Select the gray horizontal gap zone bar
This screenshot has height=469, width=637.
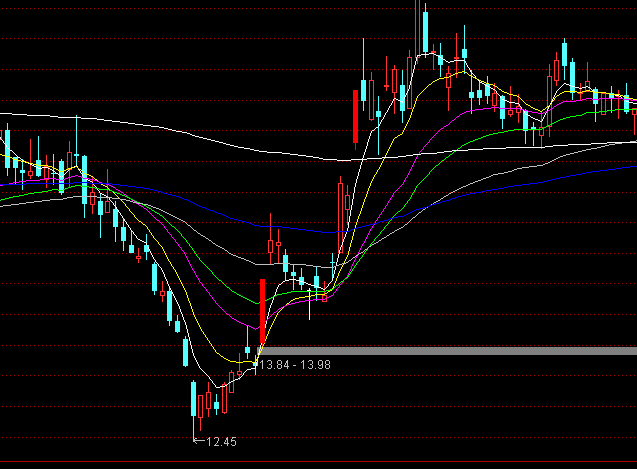tap(450, 350)
